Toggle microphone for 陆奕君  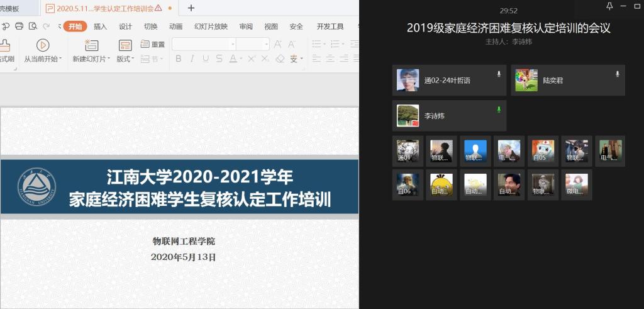pos(618,74)
